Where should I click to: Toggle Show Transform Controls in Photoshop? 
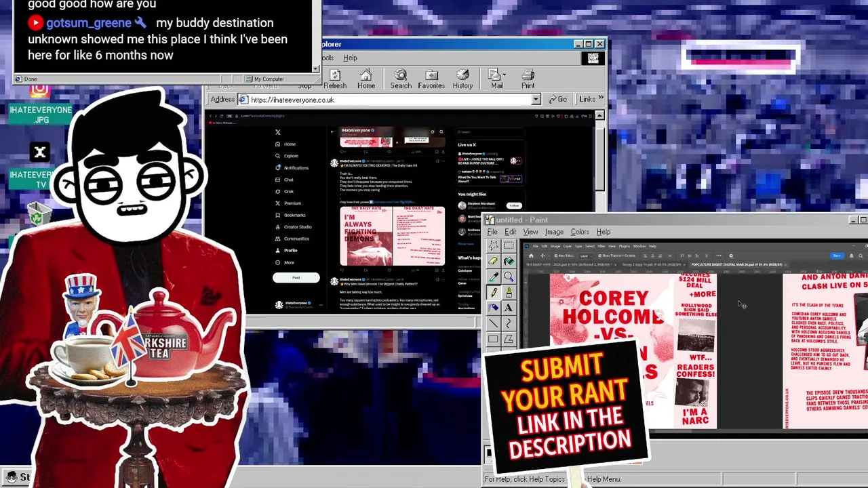(x=600, y=256)
